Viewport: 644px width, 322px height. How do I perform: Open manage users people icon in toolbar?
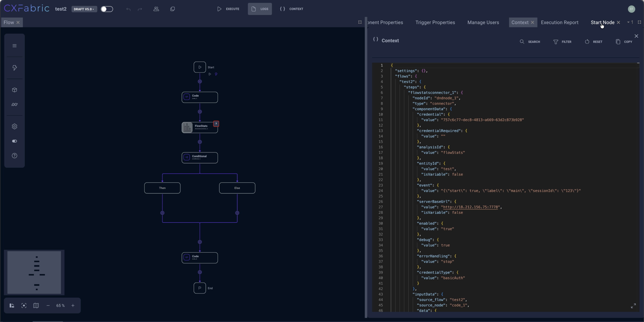[156, 9]
